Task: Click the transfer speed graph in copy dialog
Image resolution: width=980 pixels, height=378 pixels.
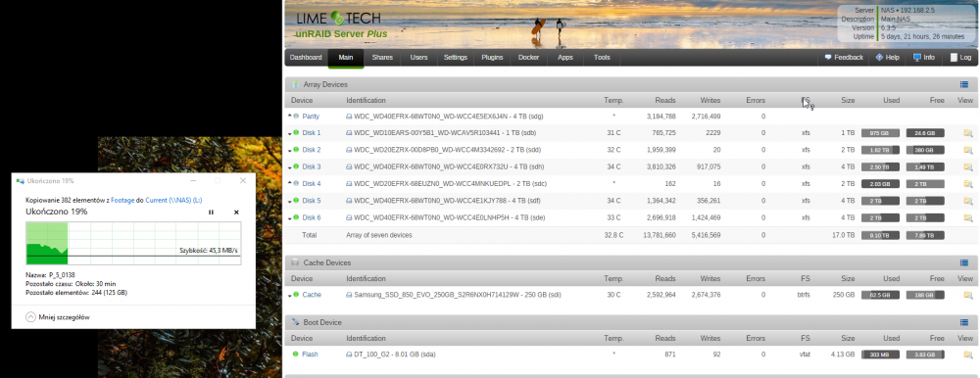Action: 132,244
